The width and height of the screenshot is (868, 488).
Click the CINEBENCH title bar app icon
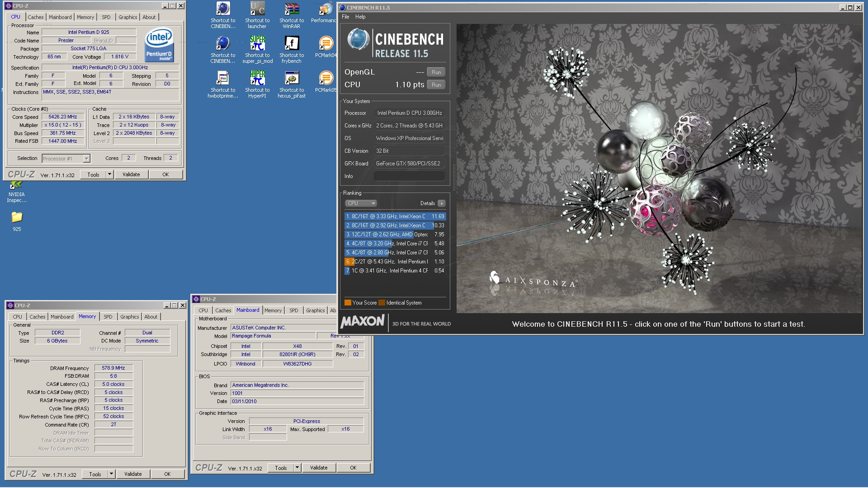(x=342, y=7)
